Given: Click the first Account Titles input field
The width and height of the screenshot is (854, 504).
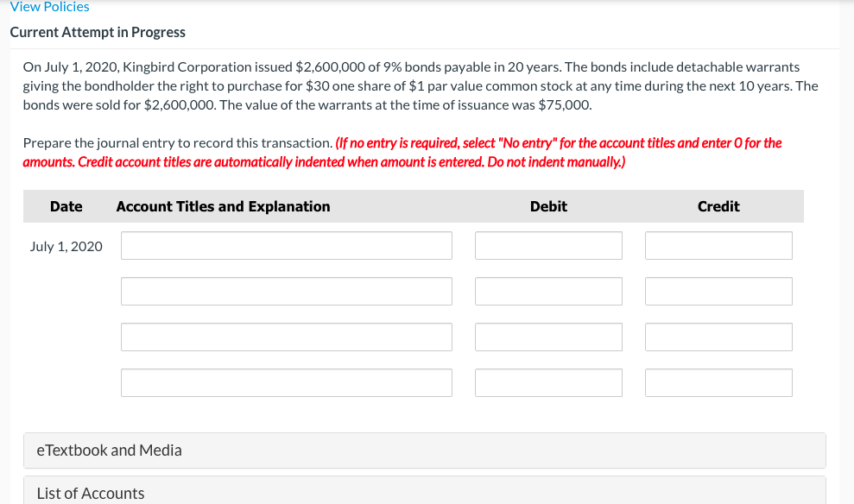Looking at the screenshot, I should click(x=287, y=245).
